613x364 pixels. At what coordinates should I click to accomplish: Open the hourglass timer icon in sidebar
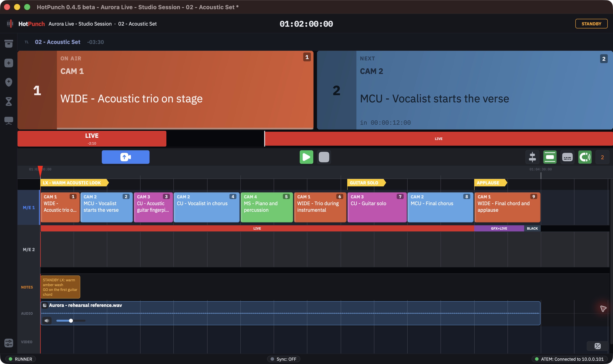(x=9, y=101)
